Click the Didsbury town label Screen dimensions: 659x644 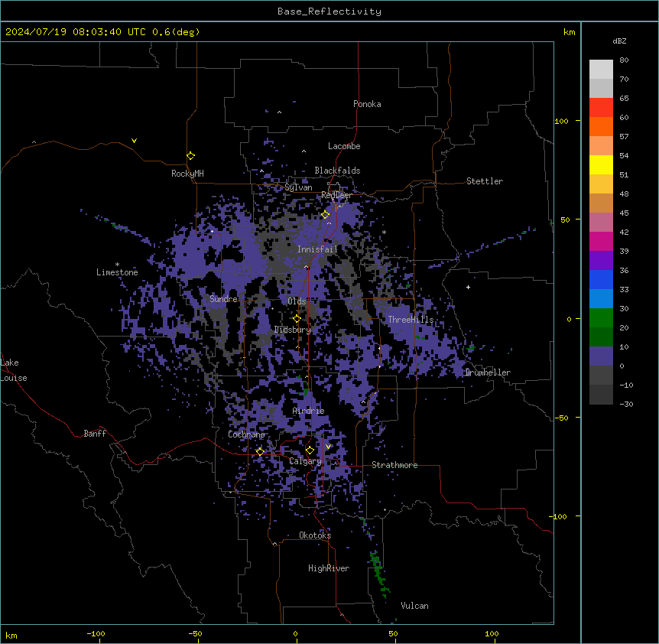click(293, 330)
